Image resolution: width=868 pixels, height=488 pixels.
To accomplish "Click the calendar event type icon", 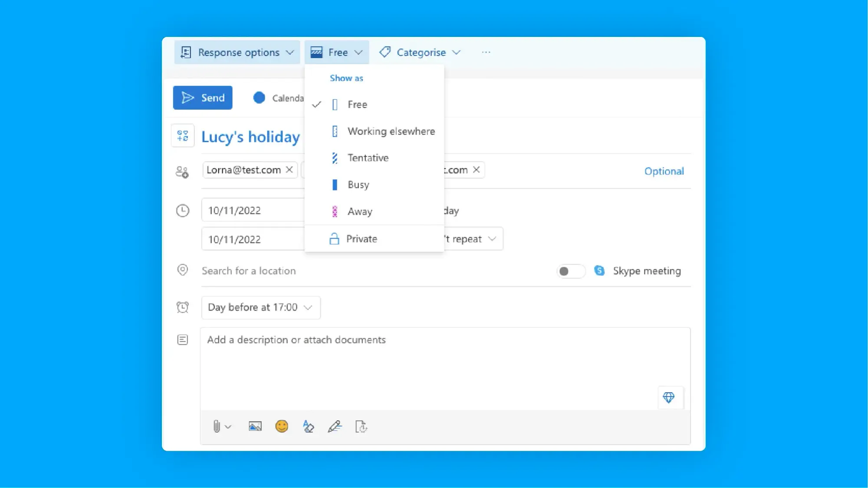I will tap(183, 136).
